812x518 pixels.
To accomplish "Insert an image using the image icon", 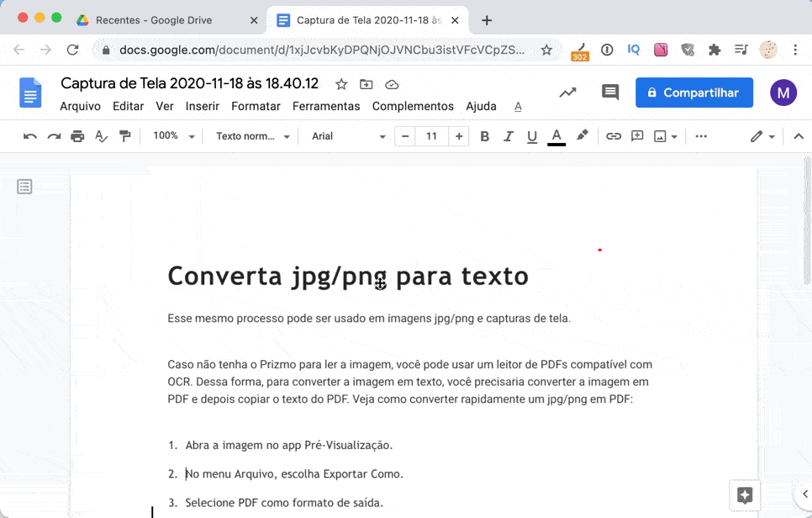I will point(660,136).
